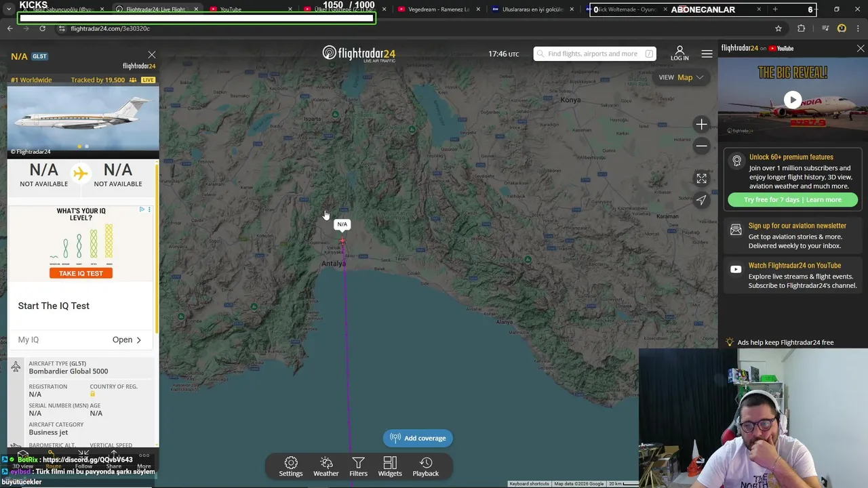This screenshot has width=868, height=488.
Task: Click the Antalya city label
Action: pyautogui.click(x=334, y=264)
